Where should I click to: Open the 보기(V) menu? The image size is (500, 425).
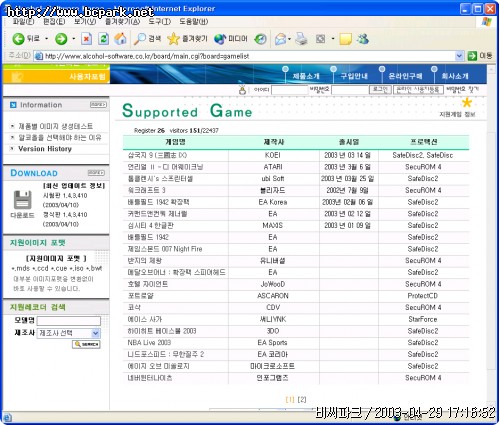(x=85, y=22)
